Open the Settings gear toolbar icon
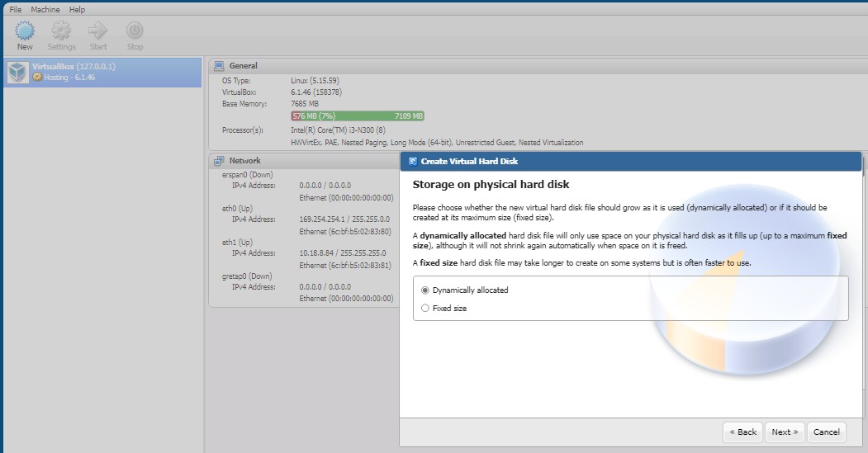Viewport: 868px width, 453px height. [61, 31]
